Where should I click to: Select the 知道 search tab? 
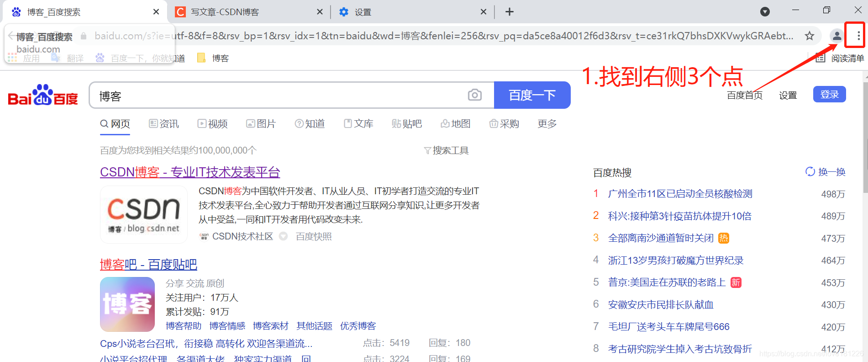pyautogui.click(x=310, y=124)
